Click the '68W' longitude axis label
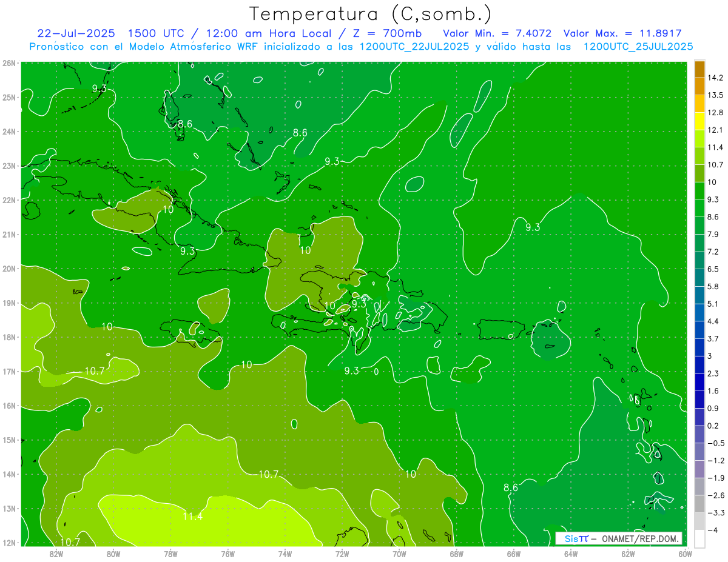Screen dimensions: 728x562 coord(457,553)
